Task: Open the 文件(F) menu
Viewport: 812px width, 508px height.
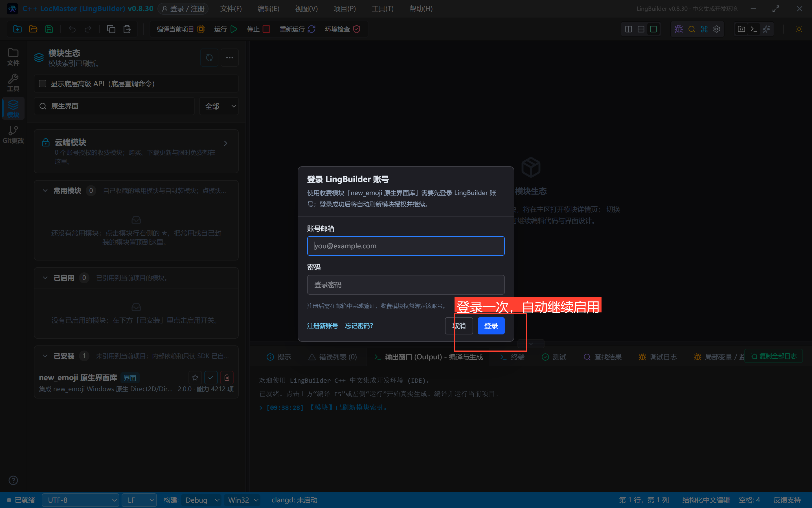Action: (231, 9)
